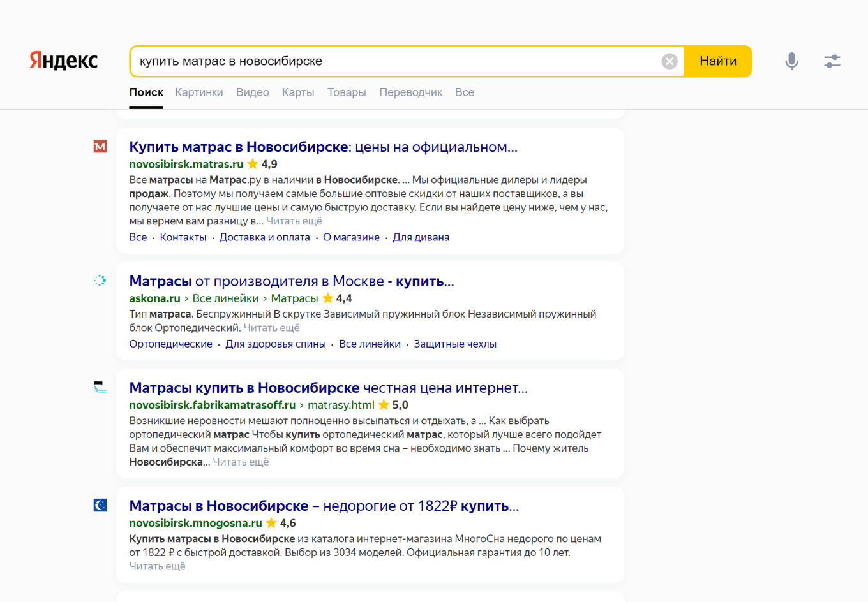Click the askona.ru favicon
Screen dimensions: 868x602
click(x=100, y=280)
